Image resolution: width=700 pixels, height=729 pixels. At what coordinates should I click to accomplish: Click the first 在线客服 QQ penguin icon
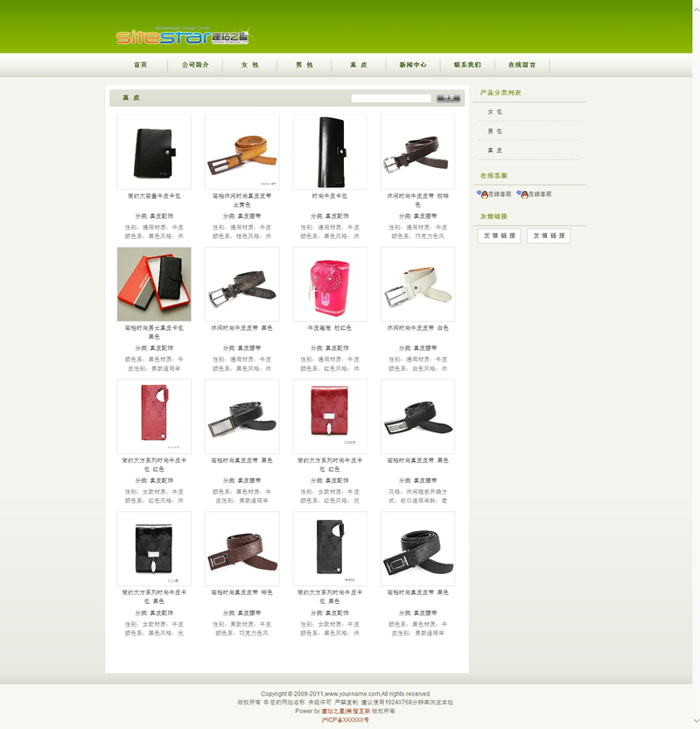click(x=481, y=194)
